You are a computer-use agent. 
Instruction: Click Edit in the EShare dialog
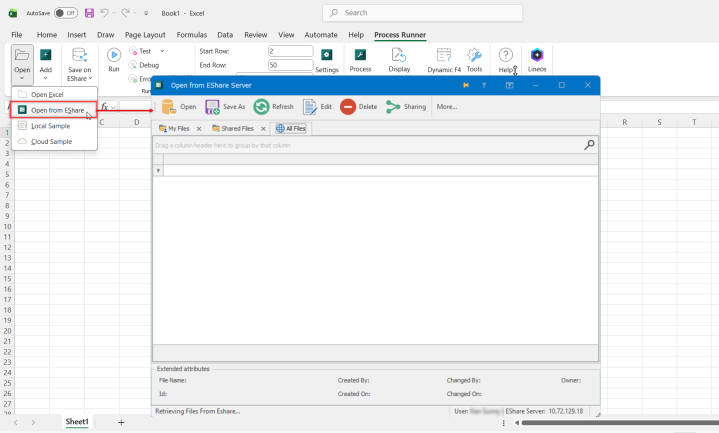[317, 106]
